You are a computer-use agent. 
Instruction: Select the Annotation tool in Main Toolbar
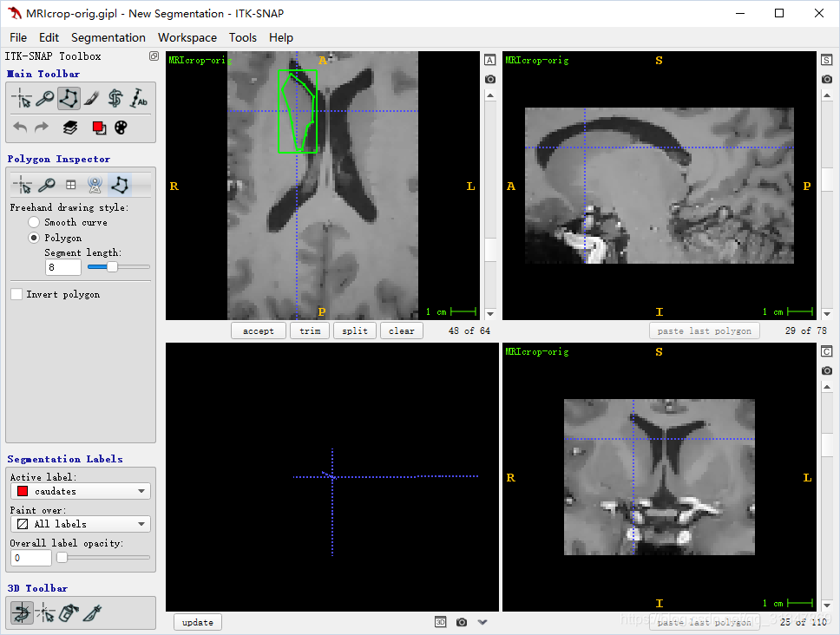(138, 99)
